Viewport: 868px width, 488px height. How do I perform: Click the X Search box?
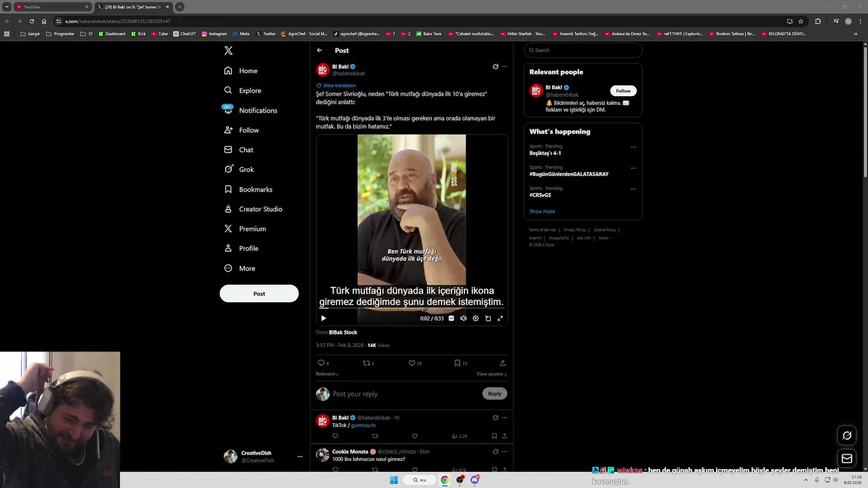click(x=583, y=50)
